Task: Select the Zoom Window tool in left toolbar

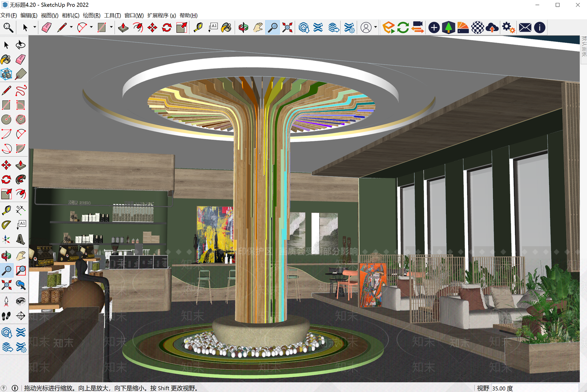Action: tap(21, 270)
